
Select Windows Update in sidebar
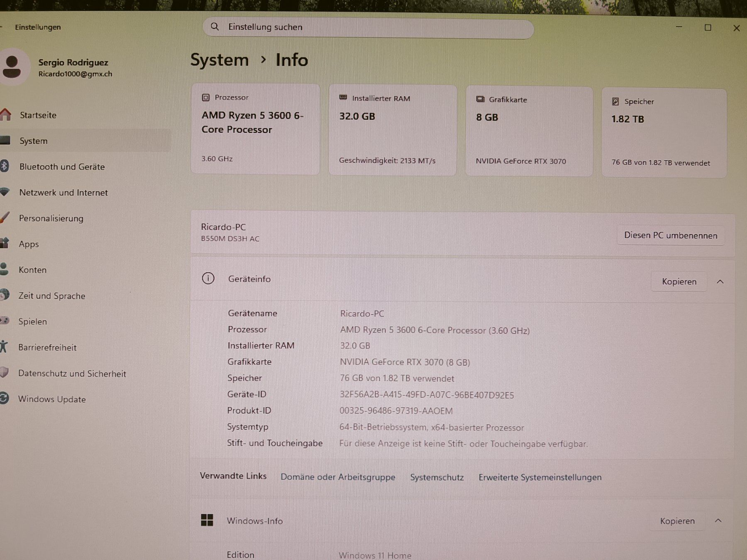84,399
